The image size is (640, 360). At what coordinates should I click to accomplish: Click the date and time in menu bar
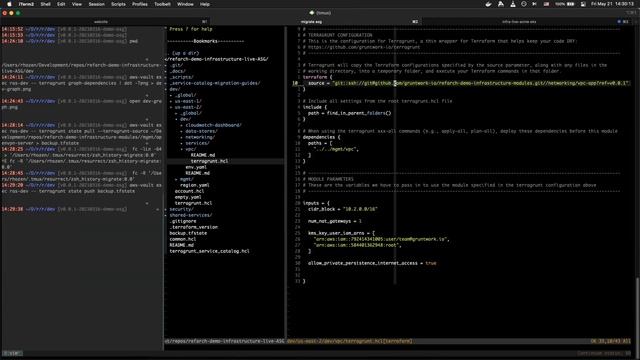(612, 4)
